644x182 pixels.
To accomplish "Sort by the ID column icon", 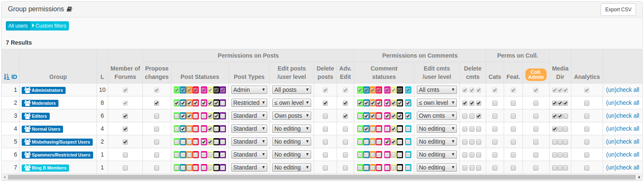I will (7, 77).
